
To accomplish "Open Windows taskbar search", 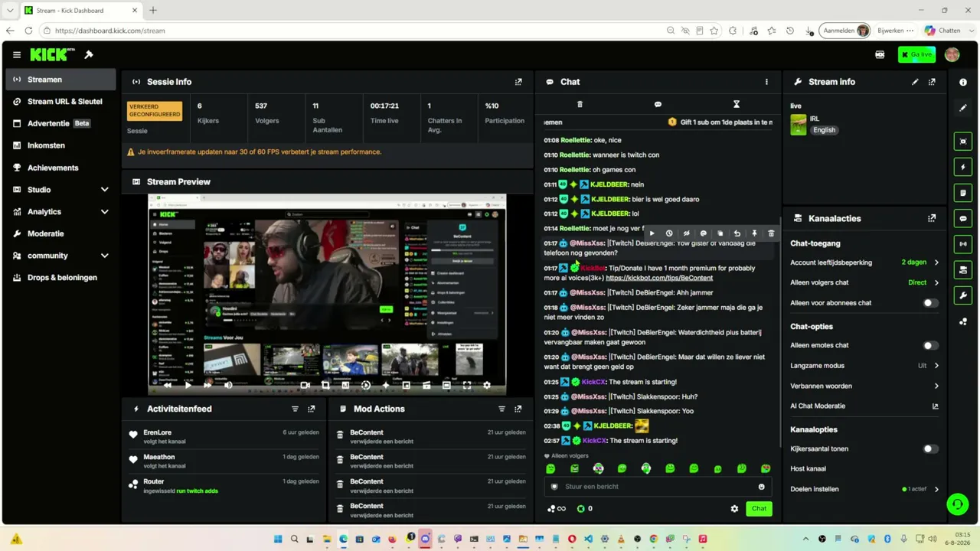I will tap(294, 540).
